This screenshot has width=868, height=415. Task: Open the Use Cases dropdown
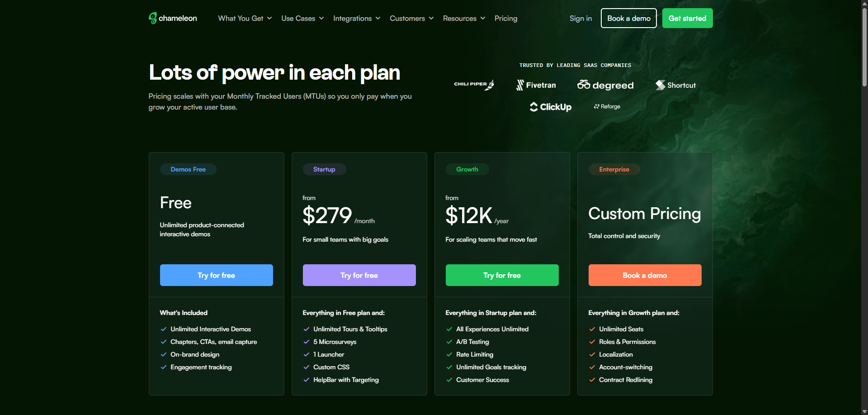click(x=302, y=18)
